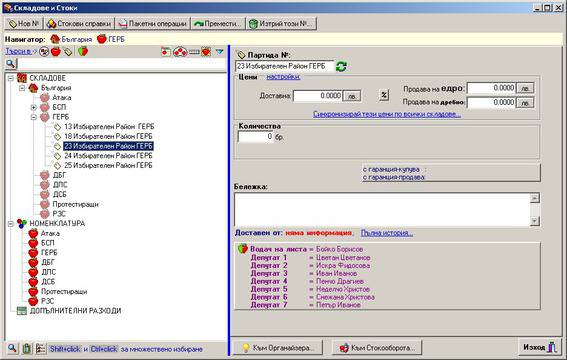The image size is (567, 360).
Task: Click the framed apple icon above tree
Action: click(206, 52)
